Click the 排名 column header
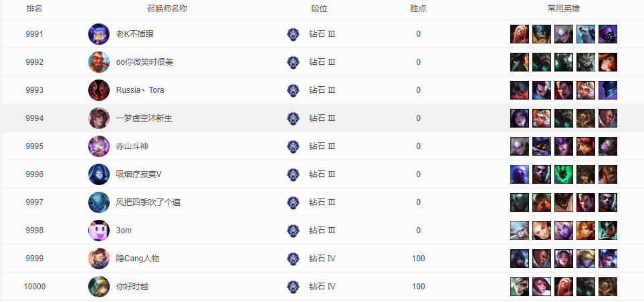 34,9
